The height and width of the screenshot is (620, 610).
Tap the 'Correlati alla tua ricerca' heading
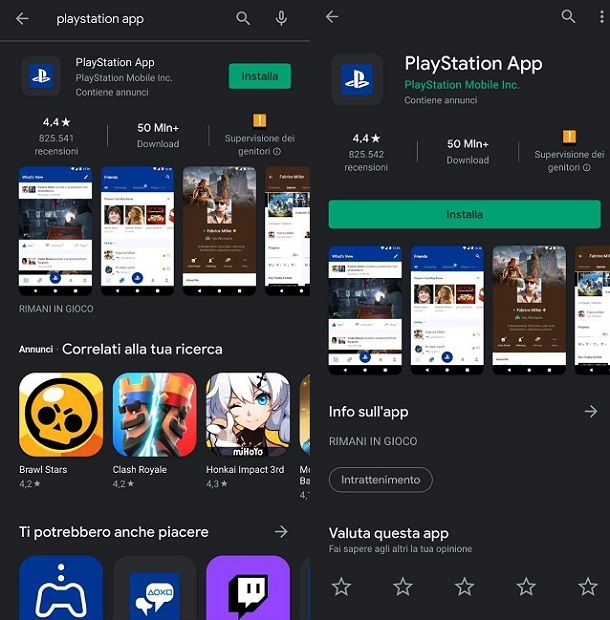pyautogui.click(x=142, y=349)
